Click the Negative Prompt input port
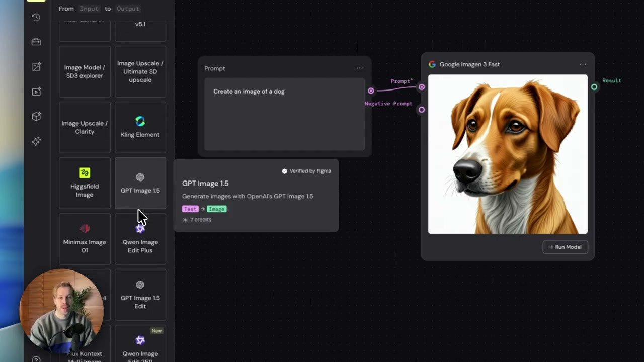Image resolution: width=644 pixels, height=362 pixels. pyautogui.click(x=422, y=110)
